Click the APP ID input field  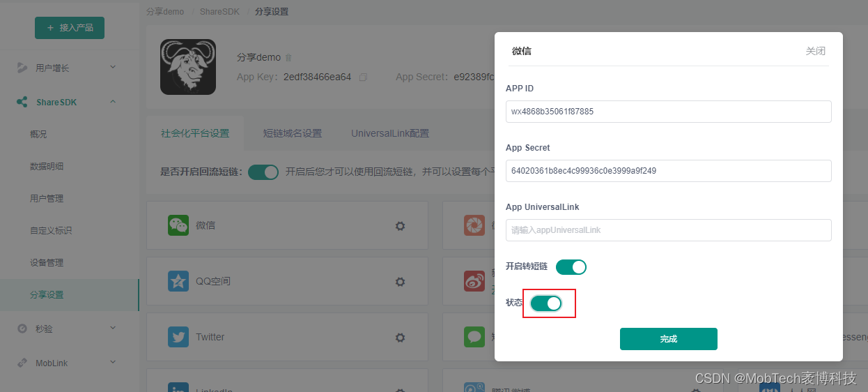[x=669, y=112]
